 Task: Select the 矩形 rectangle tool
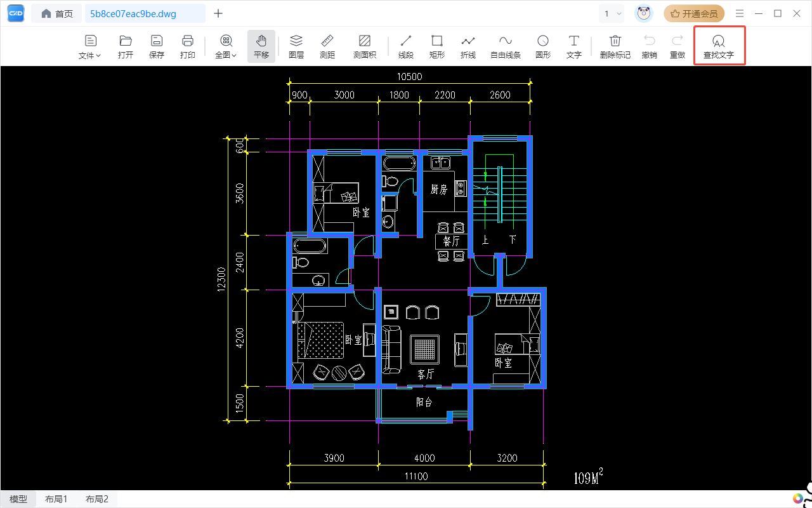pos(437,47)
